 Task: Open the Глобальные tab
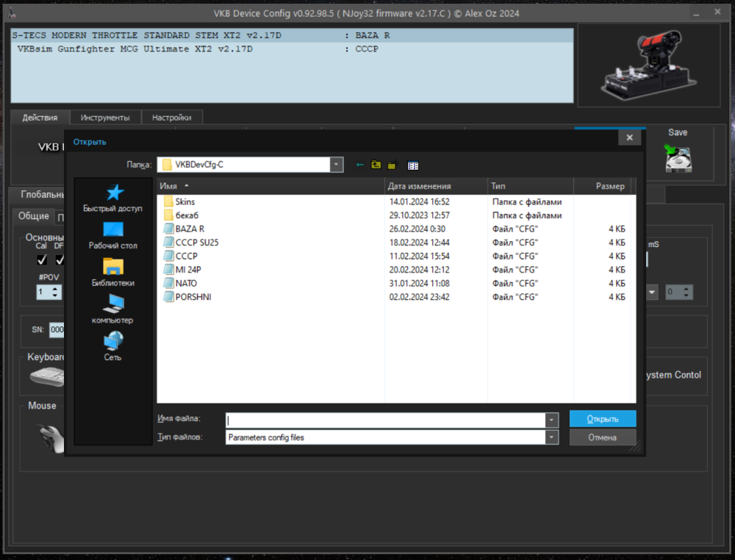click(x=40, y=195)
